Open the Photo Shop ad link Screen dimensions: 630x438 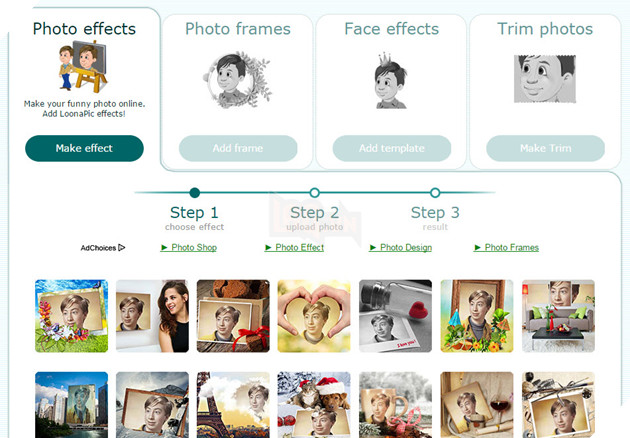(189, 247)
